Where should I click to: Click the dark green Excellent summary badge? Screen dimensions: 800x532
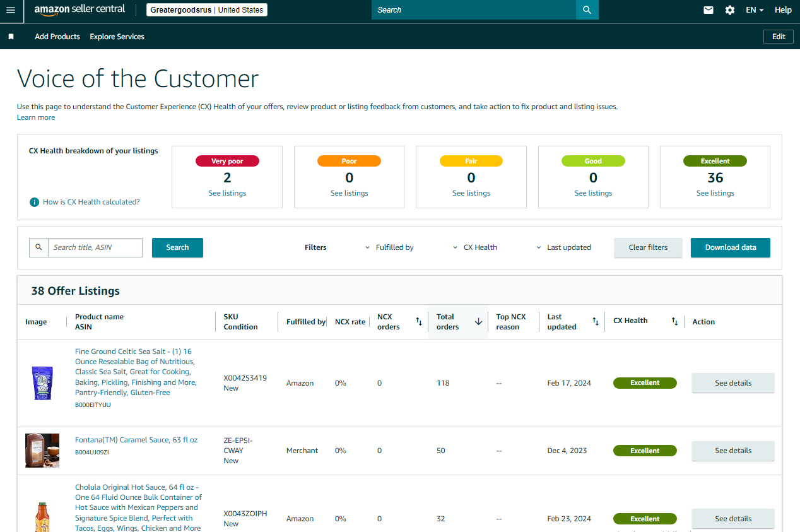coord(715,161)
